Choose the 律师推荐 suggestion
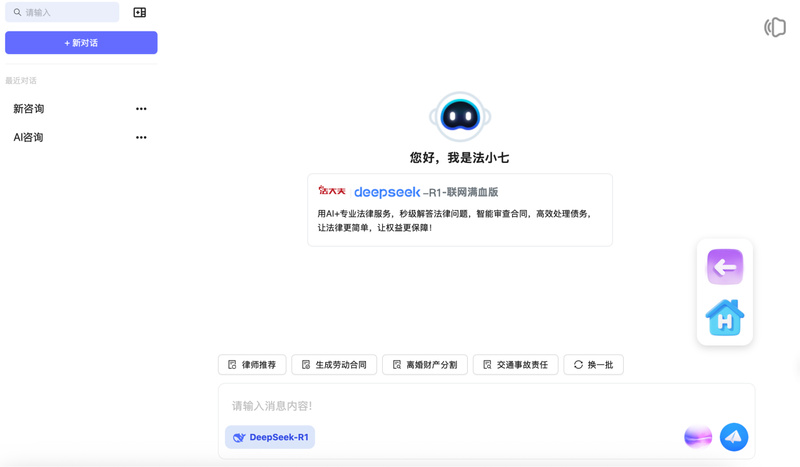 tap(252, 364)
